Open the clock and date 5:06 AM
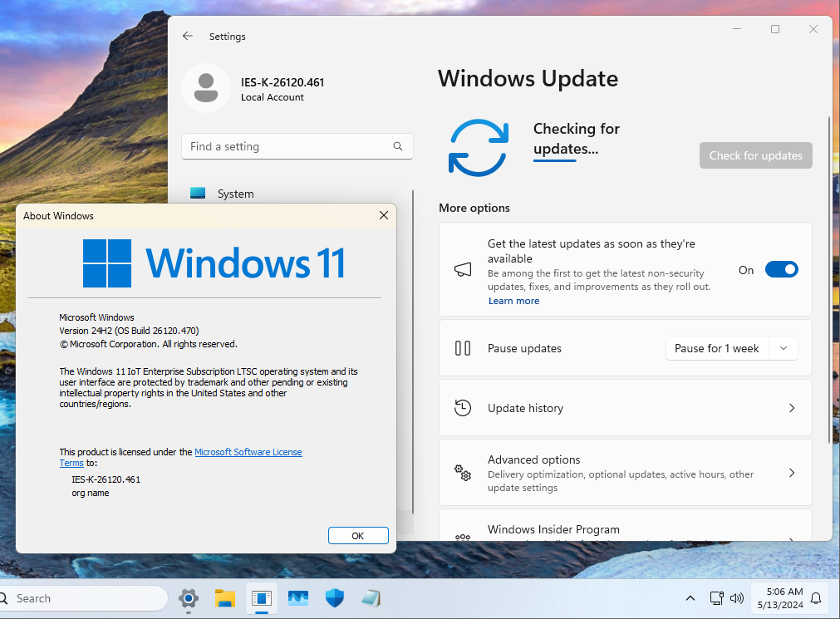840x619 pixels. (x=780, y=598)
